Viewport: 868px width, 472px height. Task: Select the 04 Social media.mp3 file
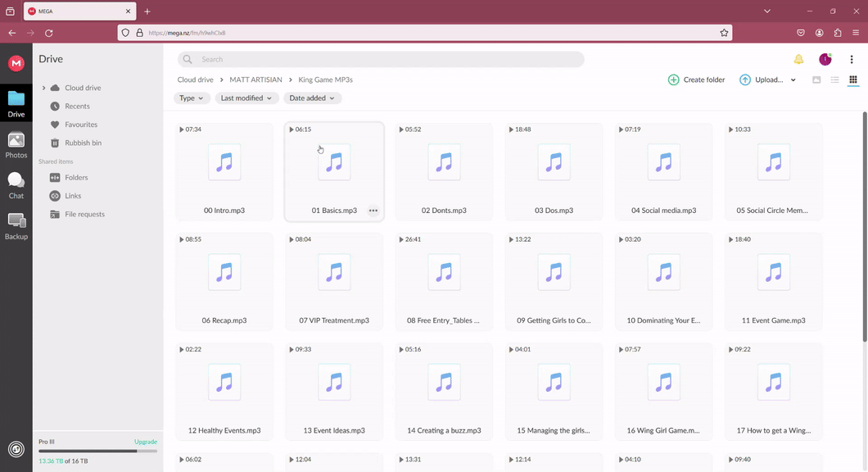(664, 172)
